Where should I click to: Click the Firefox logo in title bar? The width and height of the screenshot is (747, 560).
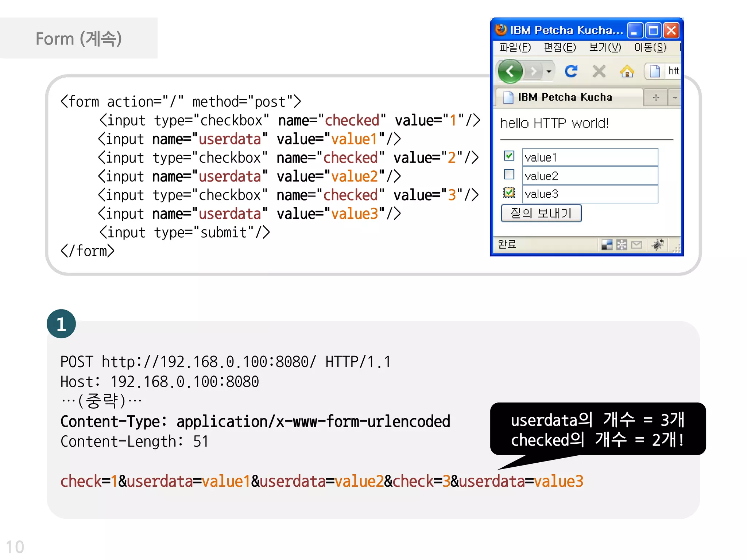[x=501, y=30]
